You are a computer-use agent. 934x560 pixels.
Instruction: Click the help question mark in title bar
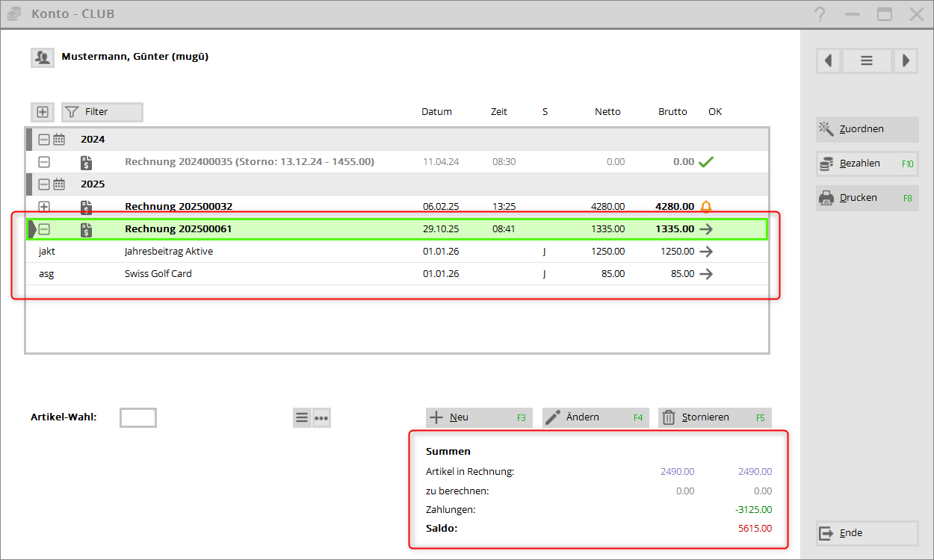click(x=820, y=14)
